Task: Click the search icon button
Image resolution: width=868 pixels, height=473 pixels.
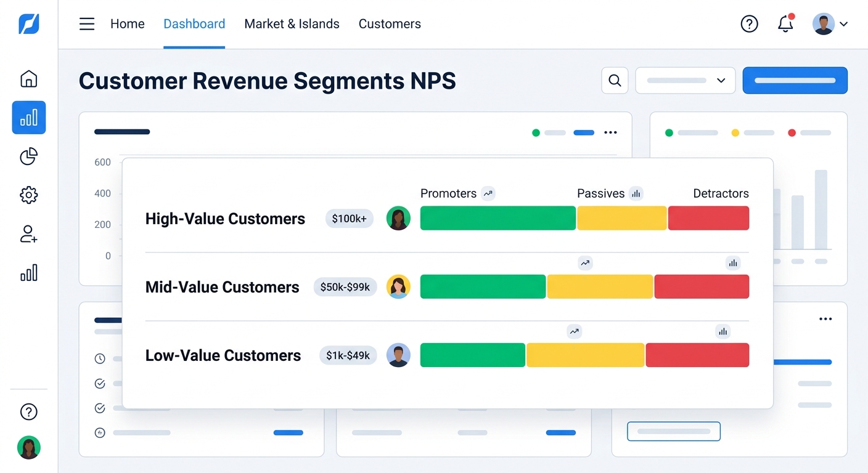Action: [x=615, y=81]
